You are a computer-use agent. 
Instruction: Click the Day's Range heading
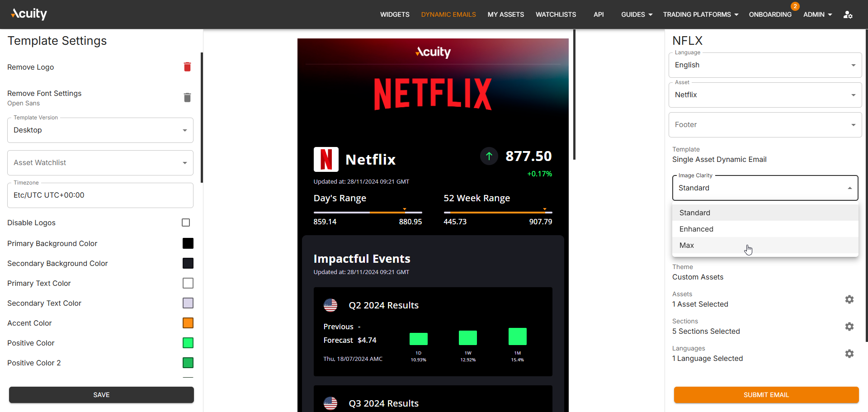click(340, 198)
